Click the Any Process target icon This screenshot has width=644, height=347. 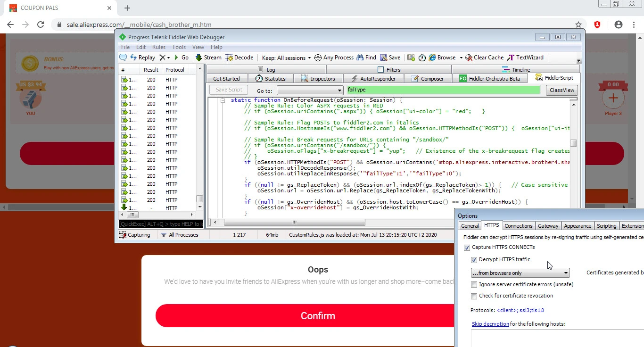(318, 58)
